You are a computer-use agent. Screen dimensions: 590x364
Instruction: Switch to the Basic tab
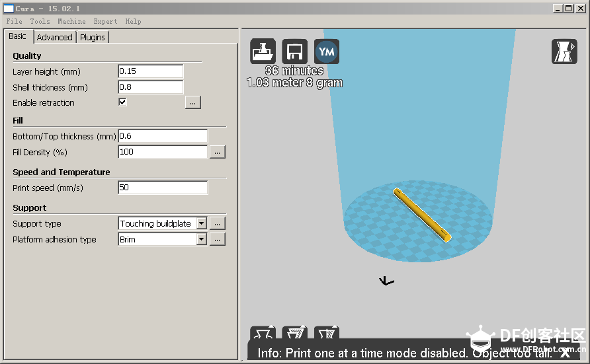pos(18,36)
